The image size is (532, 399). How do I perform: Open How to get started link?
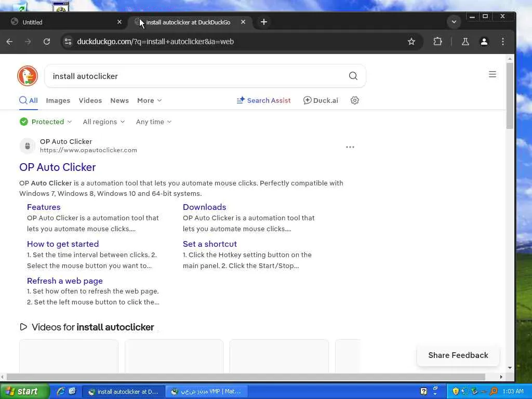pyautogui.click(x=63, y=244)
